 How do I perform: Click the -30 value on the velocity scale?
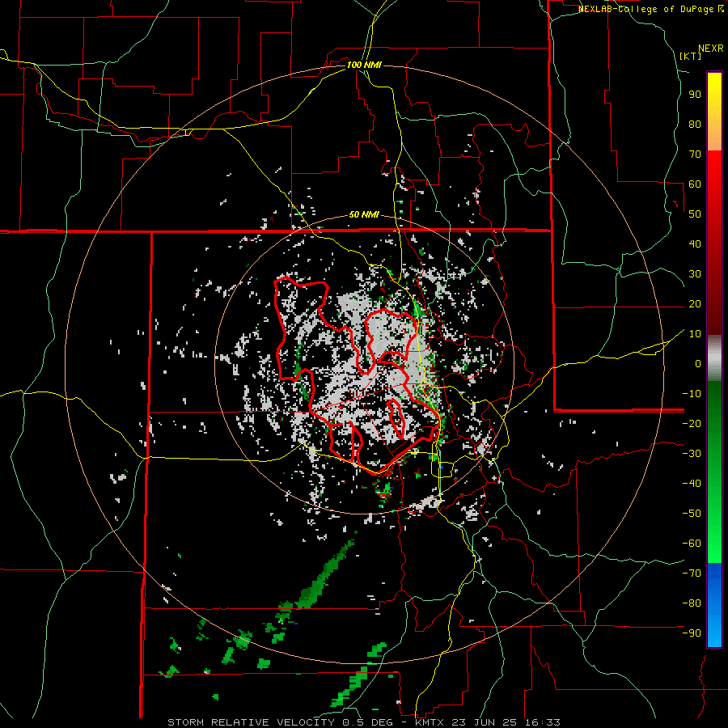tap(692, 454)
